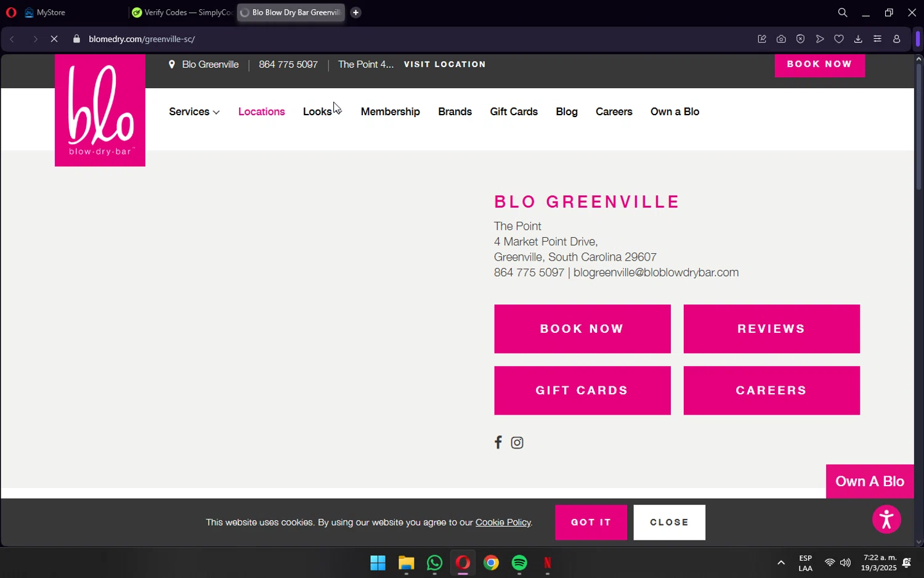Click VISIT LOCATION link

click(x=445, y=64)
